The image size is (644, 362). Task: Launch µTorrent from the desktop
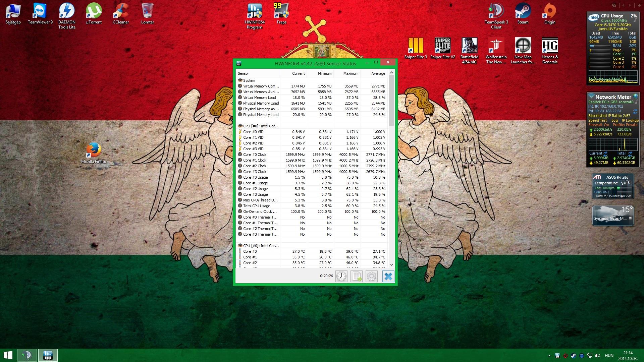pos(94,14)
